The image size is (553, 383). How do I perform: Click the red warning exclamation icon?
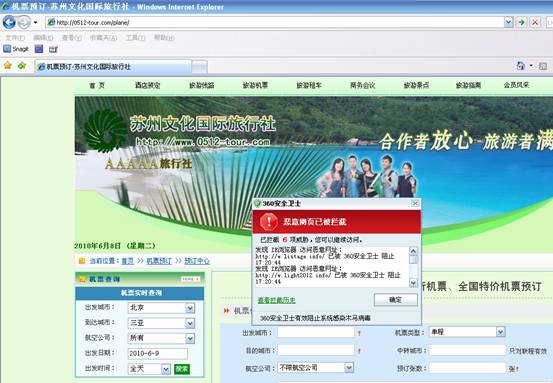point(269,222)
